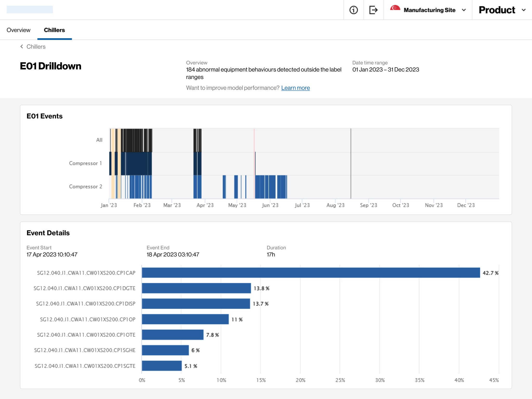The image size is (532, 399).
Task: Expand the Product dropdown menu
Action: (497, 10)
